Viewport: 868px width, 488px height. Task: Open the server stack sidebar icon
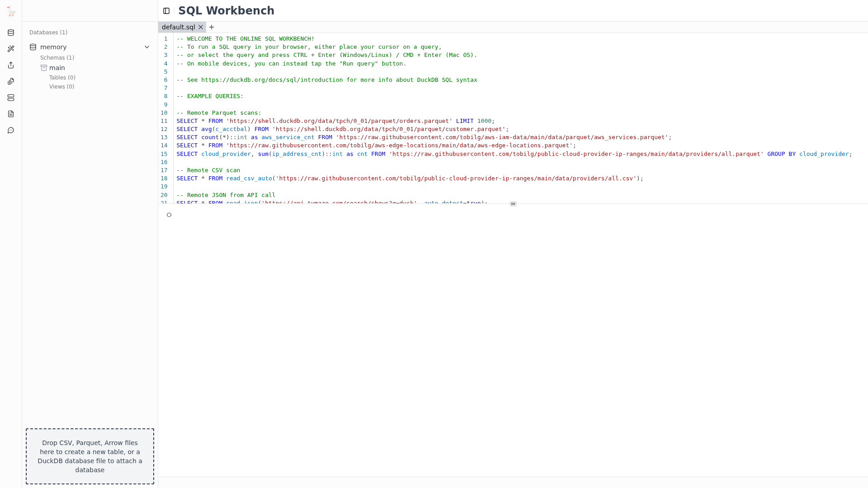coord(11,98)
